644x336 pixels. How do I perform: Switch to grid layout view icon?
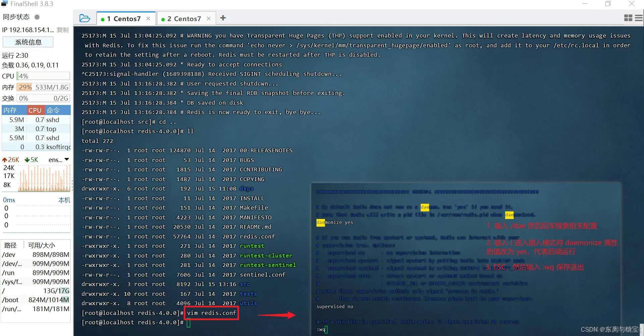[628, 18]
